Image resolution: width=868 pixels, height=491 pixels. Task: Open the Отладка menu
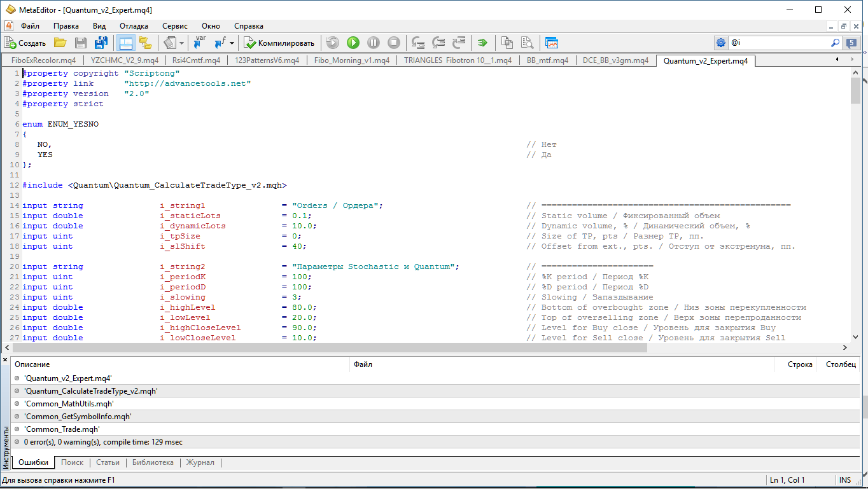(x=134, y=26)
